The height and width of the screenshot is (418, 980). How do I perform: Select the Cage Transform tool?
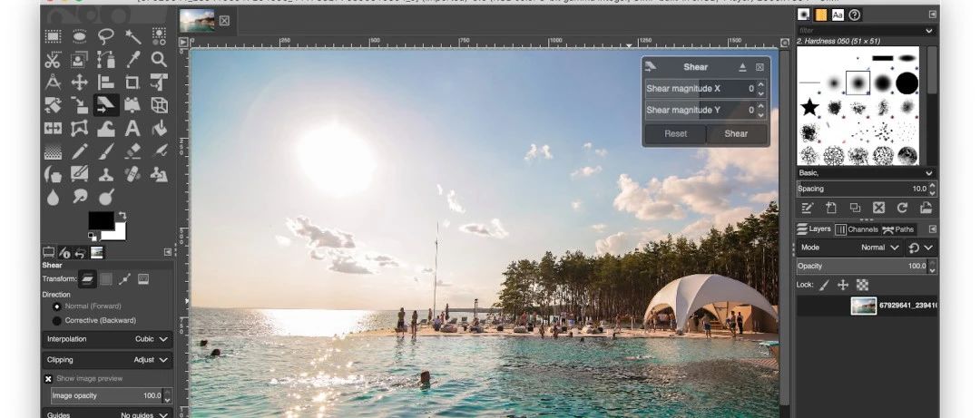click(x=79, y=128)
